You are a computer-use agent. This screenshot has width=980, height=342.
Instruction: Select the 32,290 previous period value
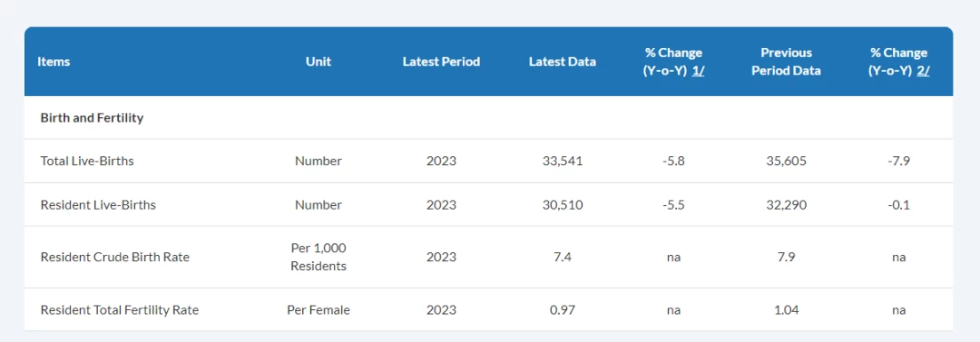[x=786, y=204]
